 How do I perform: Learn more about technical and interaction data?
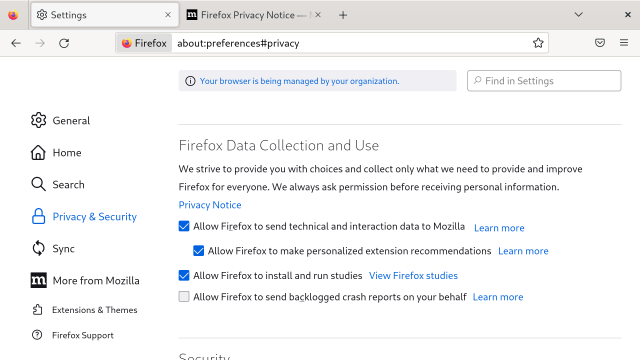pos(499,228)
